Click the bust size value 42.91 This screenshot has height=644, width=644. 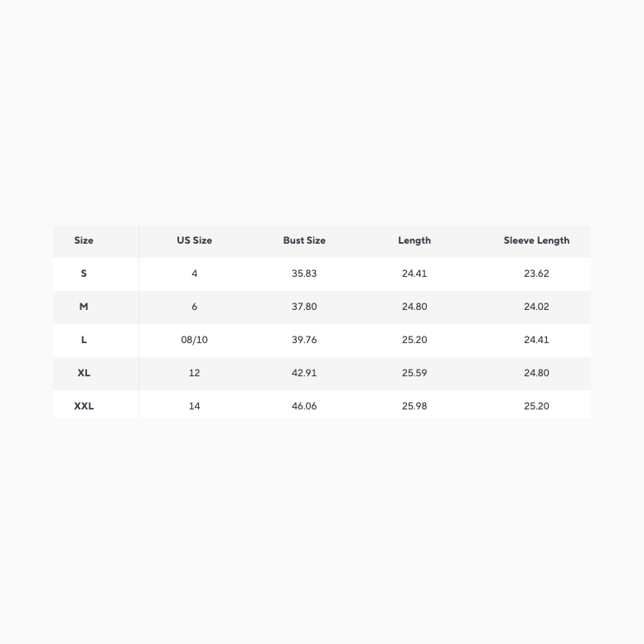304,373
